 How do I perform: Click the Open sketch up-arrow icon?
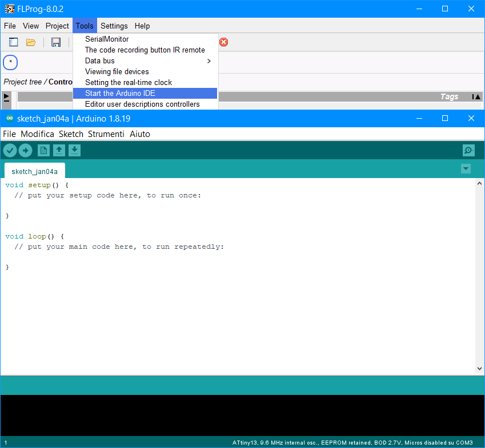[x=59, y=150]
